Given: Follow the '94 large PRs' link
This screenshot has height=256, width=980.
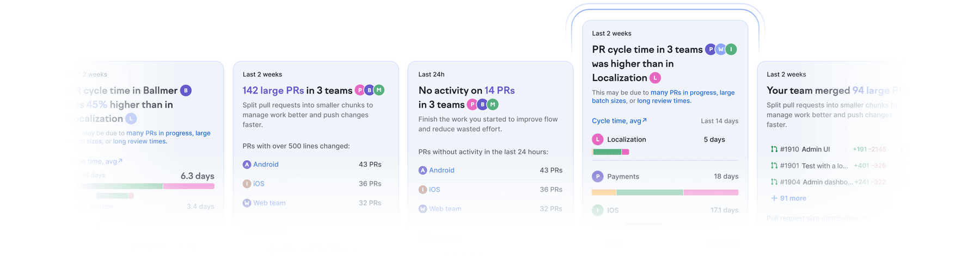Looking at the screenshot, I should coord(877,91).
